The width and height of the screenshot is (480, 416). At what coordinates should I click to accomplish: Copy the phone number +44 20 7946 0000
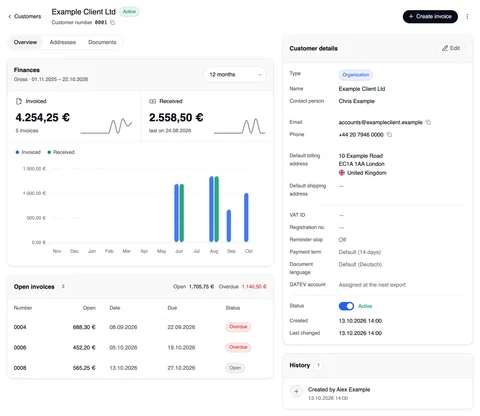389,135
